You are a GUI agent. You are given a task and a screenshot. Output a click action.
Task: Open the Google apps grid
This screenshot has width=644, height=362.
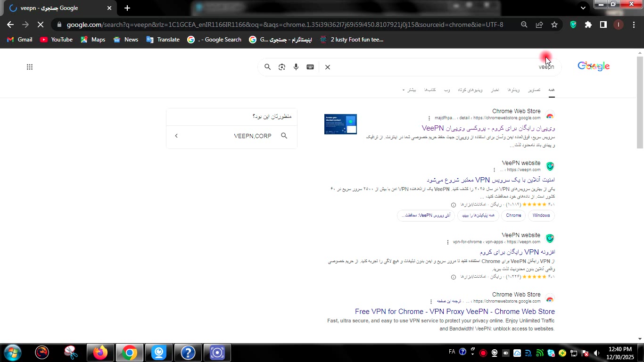click(30, 67)
